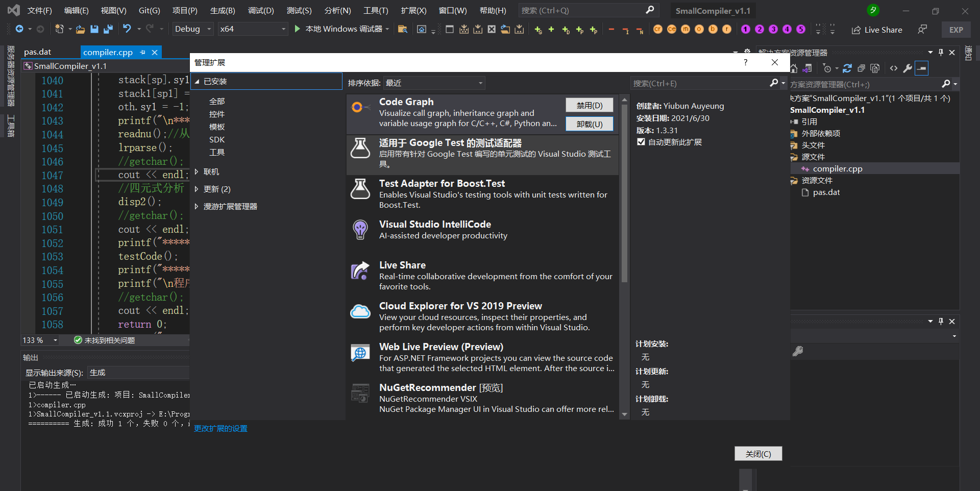Image resolution: width=980 pixels, height=491 pixels.
Task: Click Solution Explorer View Code brackets icon
Action: (894, 68)
